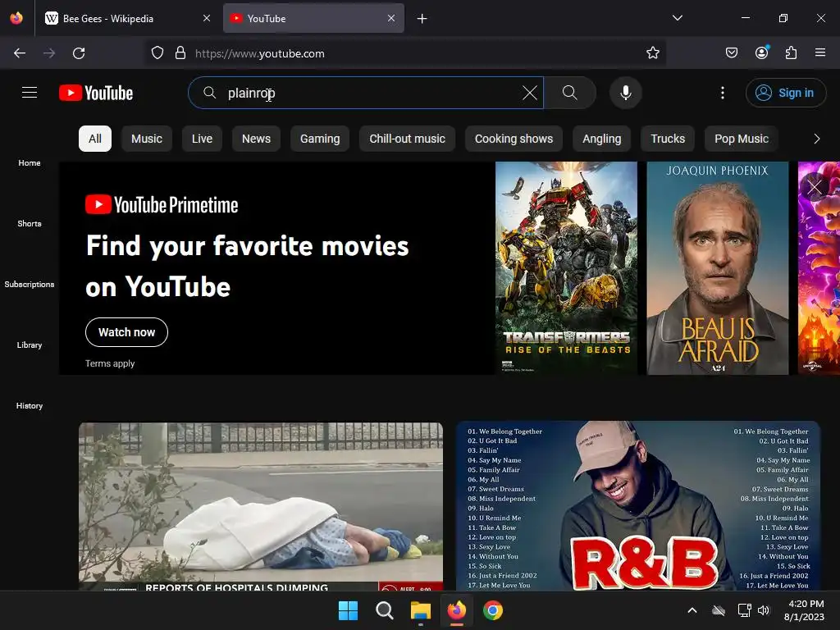The image size is (840, 630).
Task: Open Home in sidebar
Action: click(x=30, y=163)
